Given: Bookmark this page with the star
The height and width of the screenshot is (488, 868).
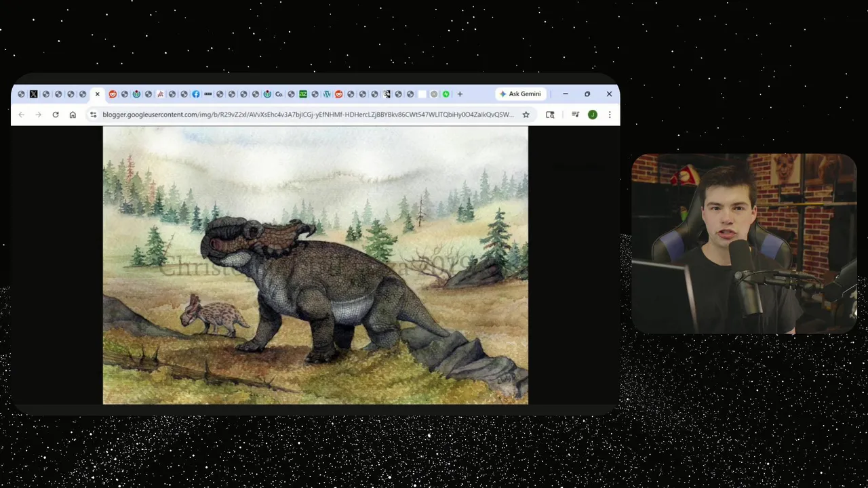Looking at the screenshot, I should [x=526, y=115].
